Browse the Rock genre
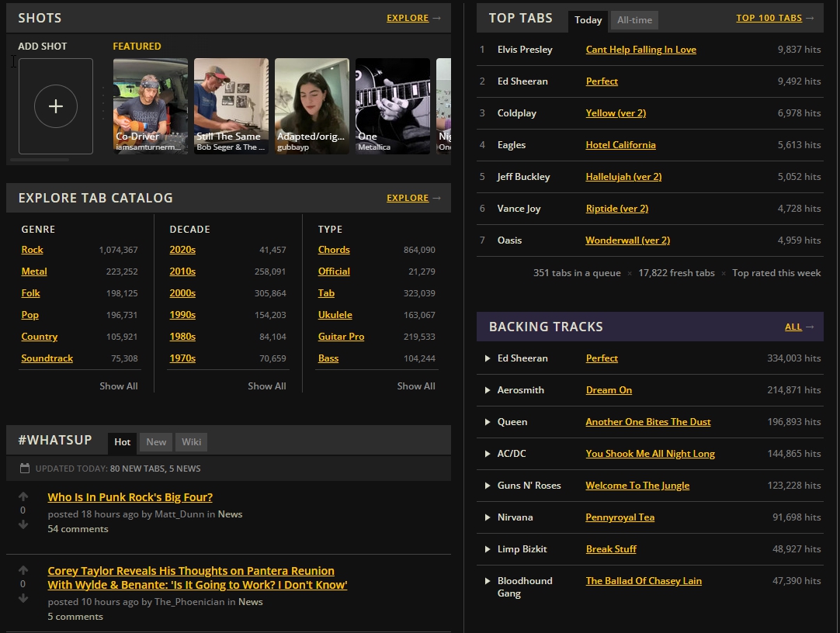840x633 pixels. 32,249
